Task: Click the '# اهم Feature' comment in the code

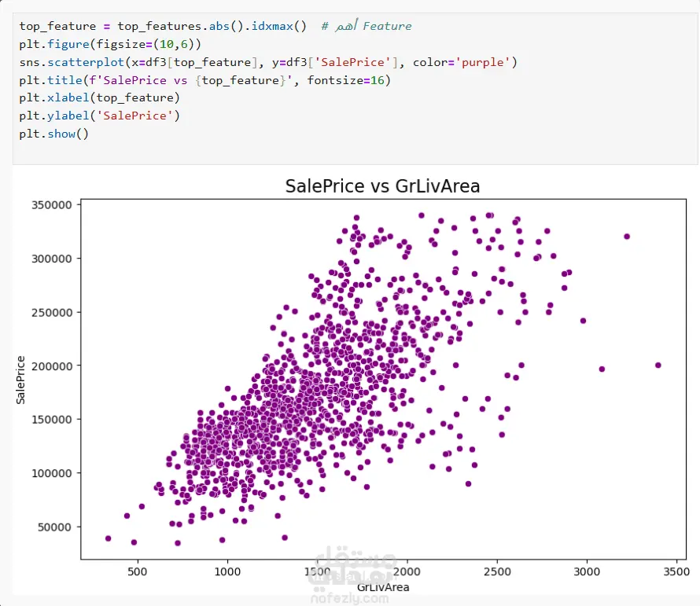Action: tap(366, 26)
